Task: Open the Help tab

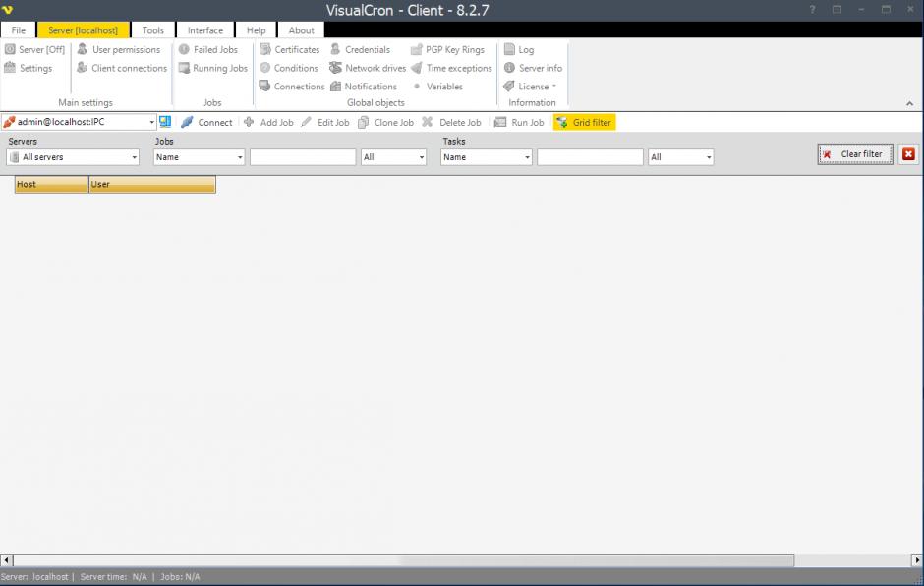Action: point(256,30)
